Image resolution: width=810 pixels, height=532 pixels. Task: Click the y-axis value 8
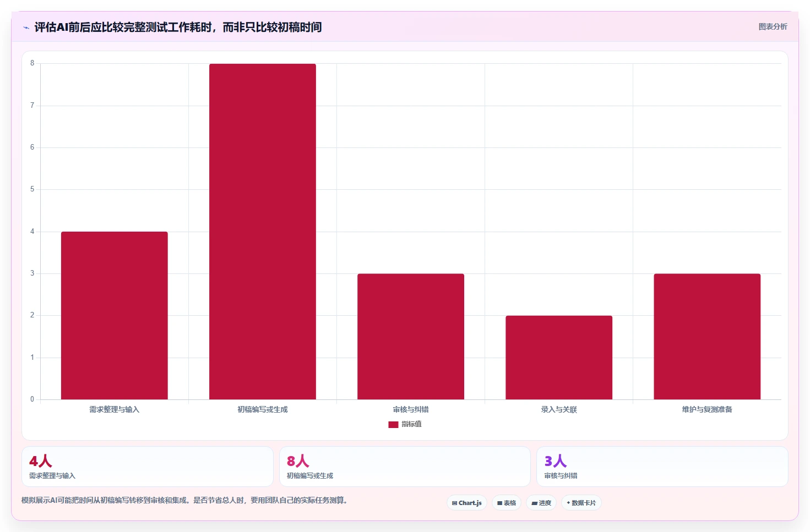coord(32,63)
